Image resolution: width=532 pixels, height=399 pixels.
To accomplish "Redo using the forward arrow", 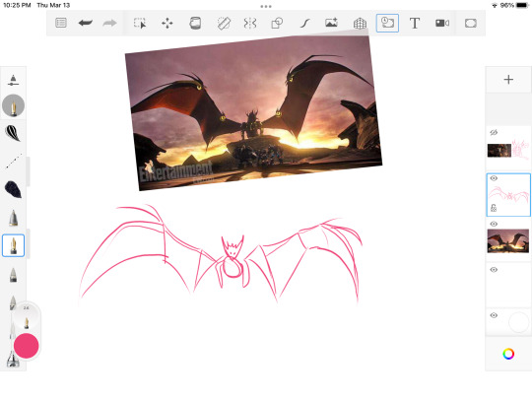I will click(109, 23).
